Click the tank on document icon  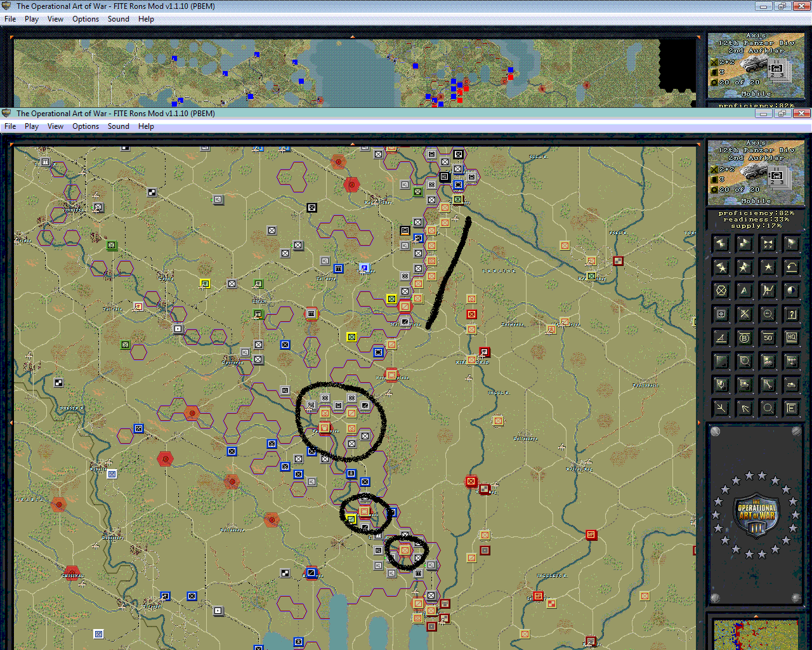tap(745, 385)
